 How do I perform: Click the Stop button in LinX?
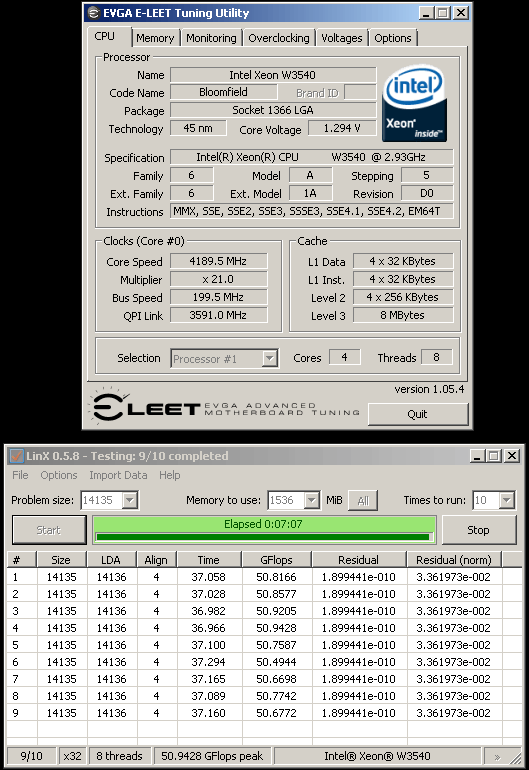(478, 530)
